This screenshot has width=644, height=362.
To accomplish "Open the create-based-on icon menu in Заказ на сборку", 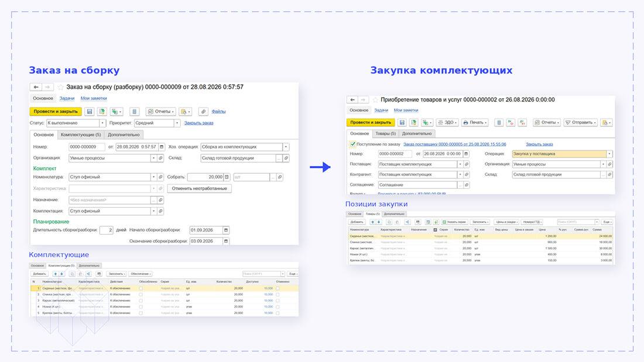I will point(117,111).
